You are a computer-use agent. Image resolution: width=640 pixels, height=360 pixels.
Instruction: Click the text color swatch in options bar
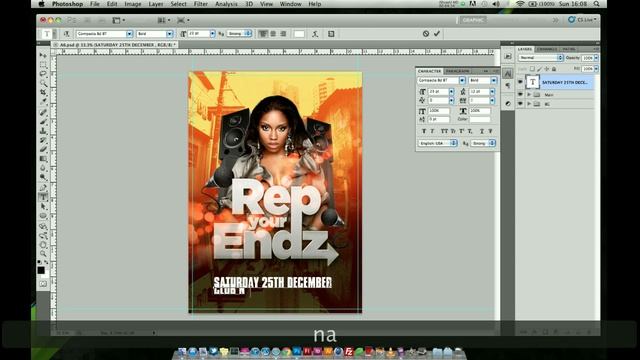tap(299, 34)
